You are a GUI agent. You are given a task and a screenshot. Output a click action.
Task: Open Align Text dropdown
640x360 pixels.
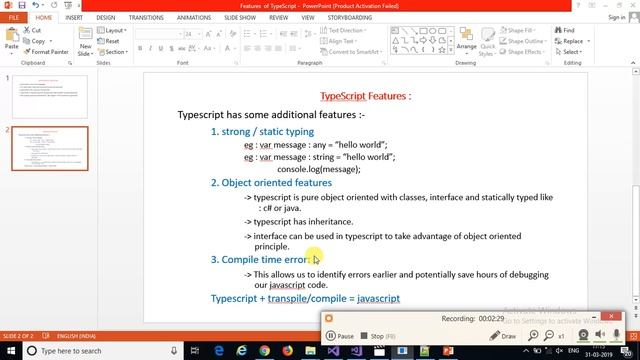pyautogui.click(x=338, y=41)
